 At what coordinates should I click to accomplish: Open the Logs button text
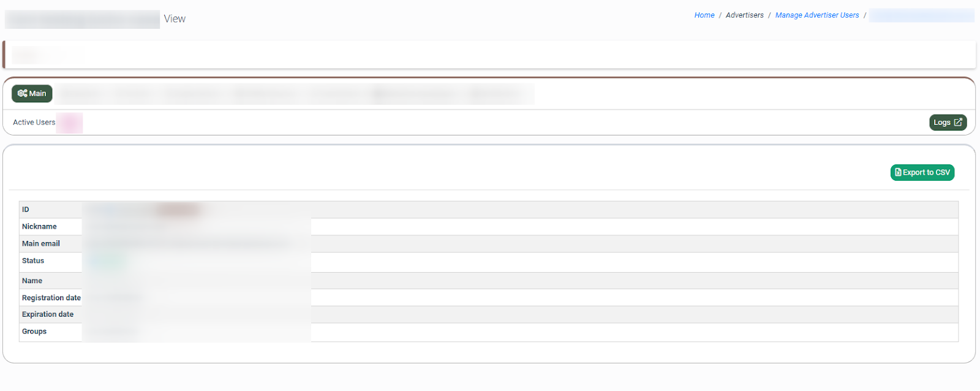coord(941,123)
